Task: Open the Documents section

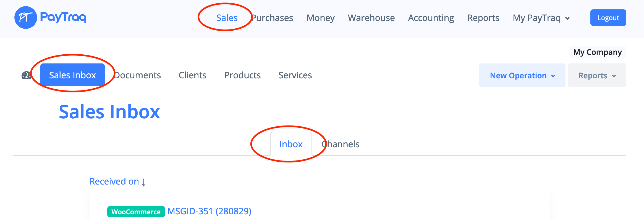Action: [137, 75]
